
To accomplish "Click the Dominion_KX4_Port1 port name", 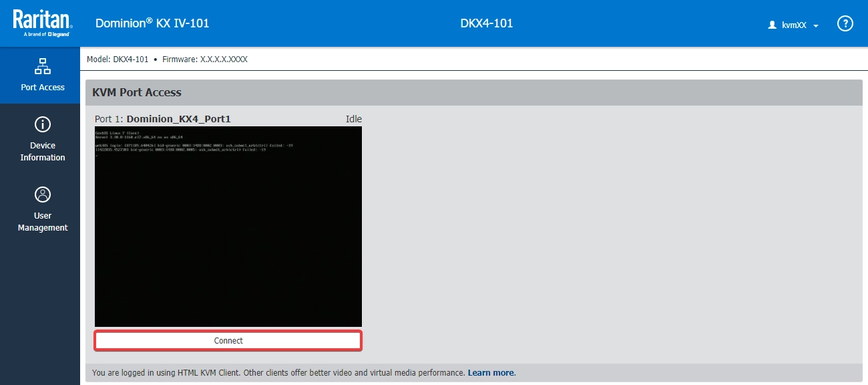I will coord(178,119).
